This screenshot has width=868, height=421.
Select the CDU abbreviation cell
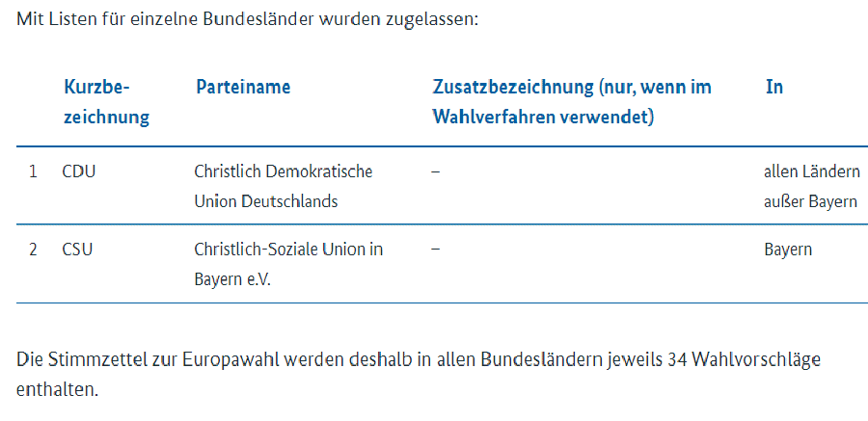coord(79,171)
